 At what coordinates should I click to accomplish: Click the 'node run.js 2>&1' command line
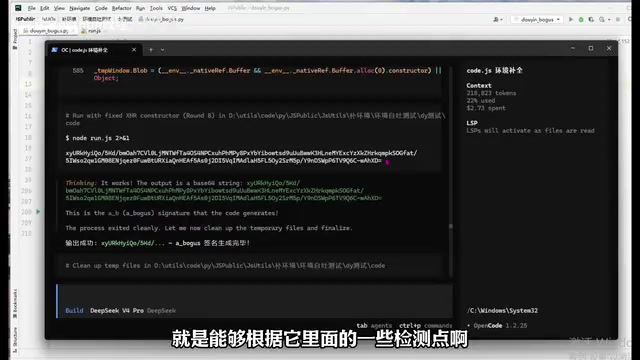point(98,138)
